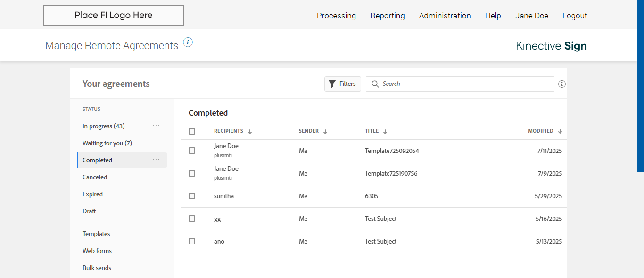Open the Templates section in sidebar
Screen dimensions: 644x278
(96, 234)
